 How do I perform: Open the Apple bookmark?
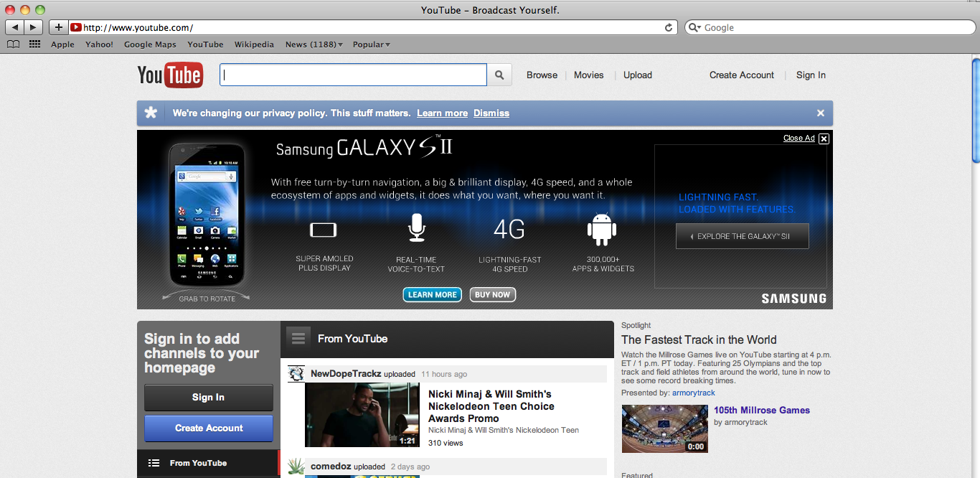(x=62, y=44)
